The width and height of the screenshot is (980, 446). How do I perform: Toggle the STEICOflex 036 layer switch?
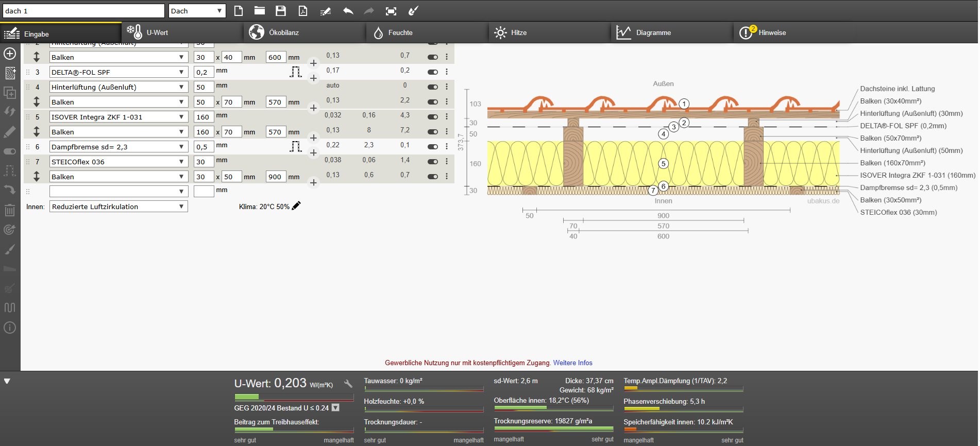pos(433,162)
